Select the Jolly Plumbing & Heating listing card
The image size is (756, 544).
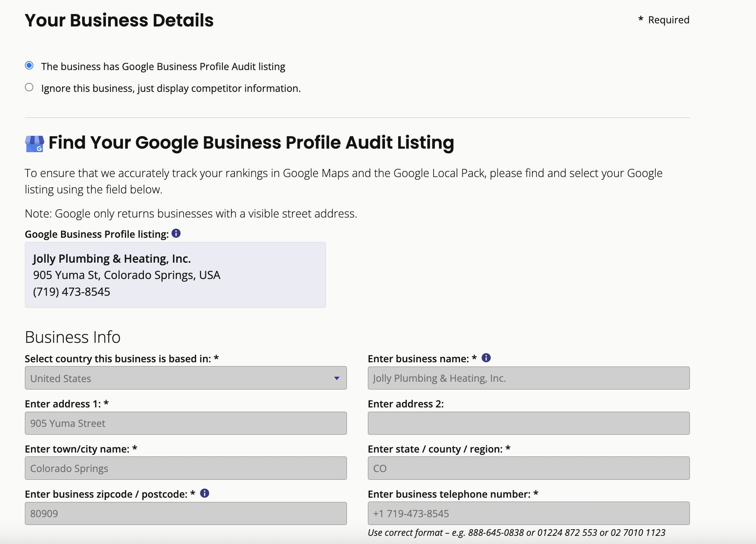click(x=175, y=275)
